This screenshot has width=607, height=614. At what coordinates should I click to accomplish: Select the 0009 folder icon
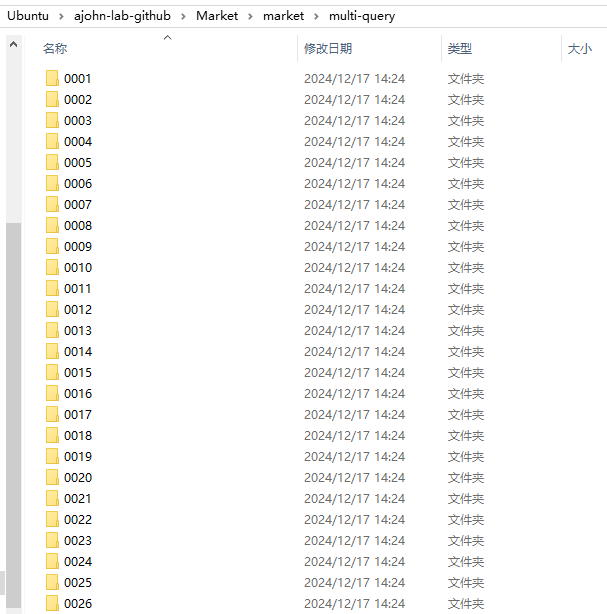pyautogui.click(x=52, y=246)
